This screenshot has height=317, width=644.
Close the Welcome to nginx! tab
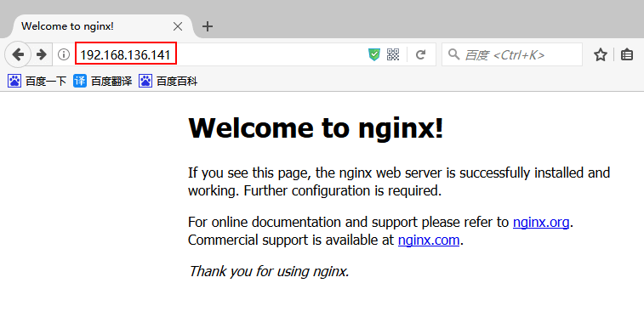pyautogui.click(x=178, y=26)
